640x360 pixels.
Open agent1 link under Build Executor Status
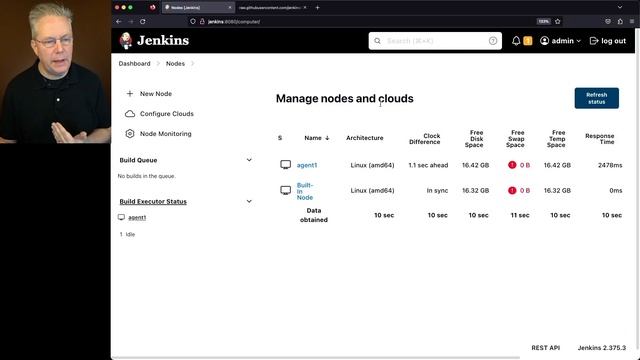click(137, 218)
